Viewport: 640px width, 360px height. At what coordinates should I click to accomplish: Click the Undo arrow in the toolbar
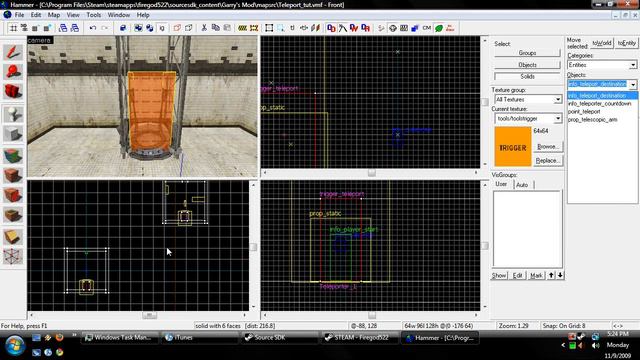(93, 28)
